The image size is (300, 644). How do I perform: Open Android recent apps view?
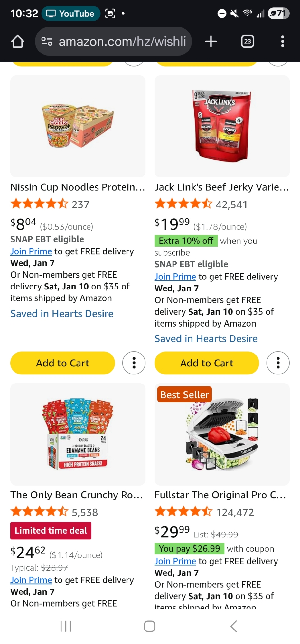(x=66, y=626)
